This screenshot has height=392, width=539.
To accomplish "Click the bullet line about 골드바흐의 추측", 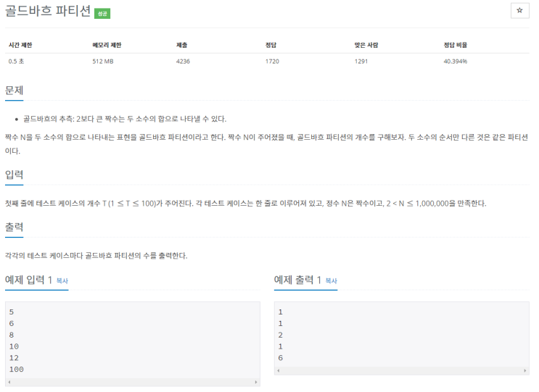I will pyautogui.click(x=125, y=119).
